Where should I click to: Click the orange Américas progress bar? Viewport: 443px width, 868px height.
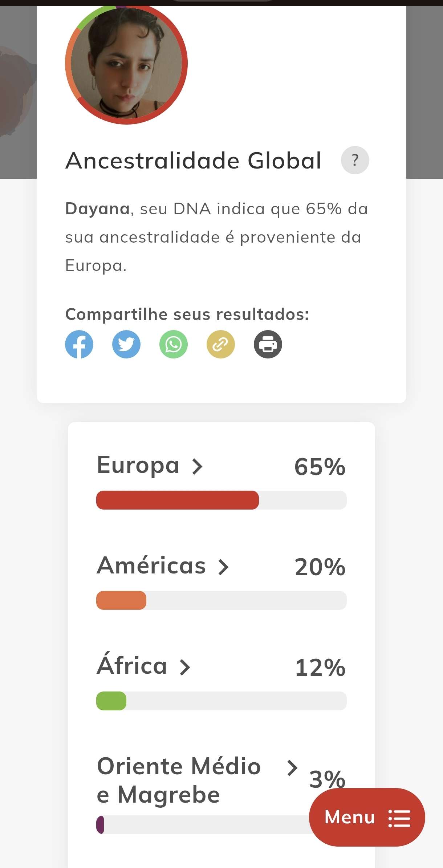point(121,600)
